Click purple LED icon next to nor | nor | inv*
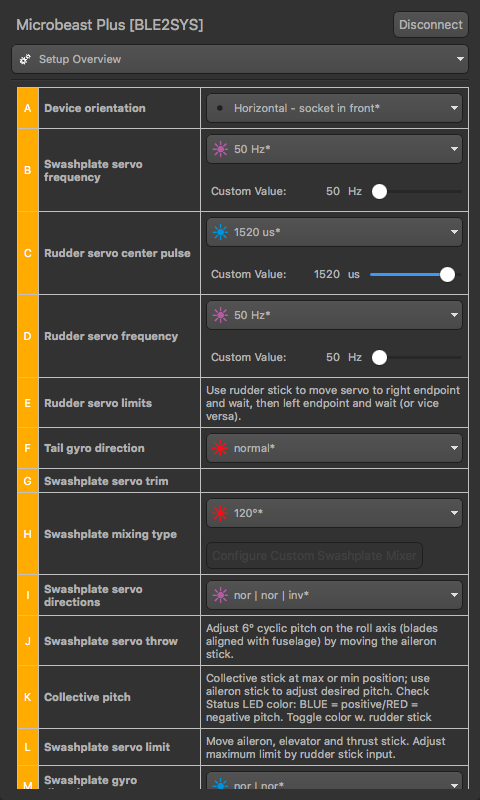This screenshot has height=800, width=480. pyautogui.click(x=220, y=595)
